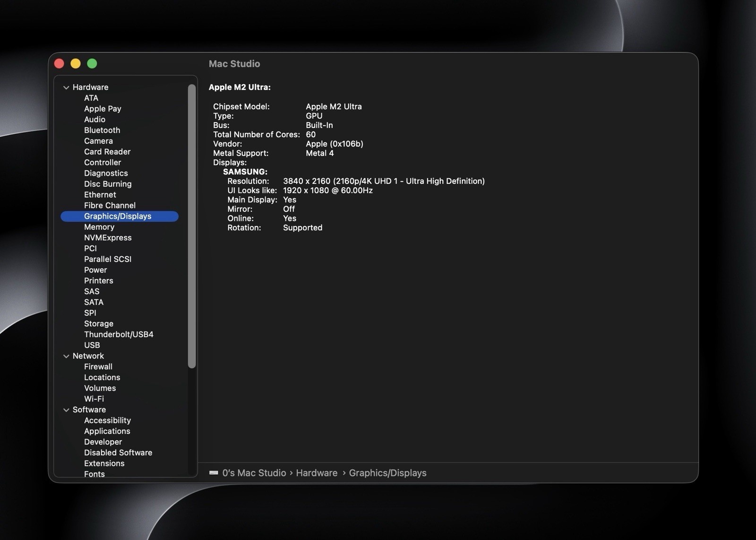Open Applications under Software
The image size is (756, 540).
pos(107,431)
